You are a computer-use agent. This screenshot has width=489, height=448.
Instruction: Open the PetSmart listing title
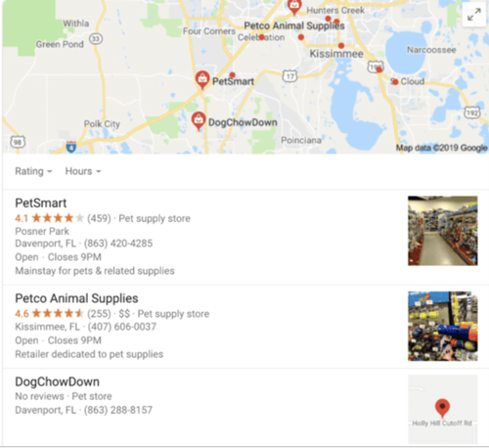point(41,203)
